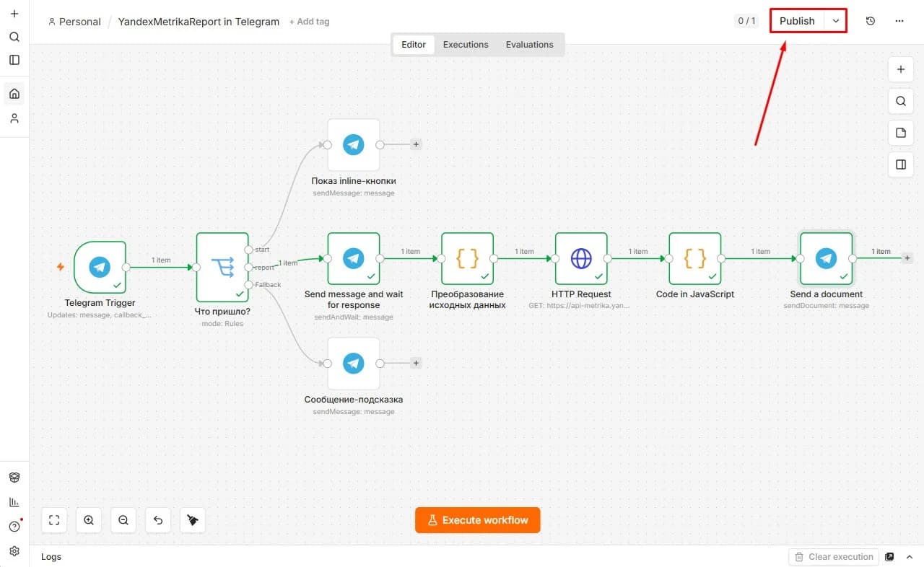Select the Send a document node
The height and width of the screenshot is (567, 924).
click(x=826, y=258)
